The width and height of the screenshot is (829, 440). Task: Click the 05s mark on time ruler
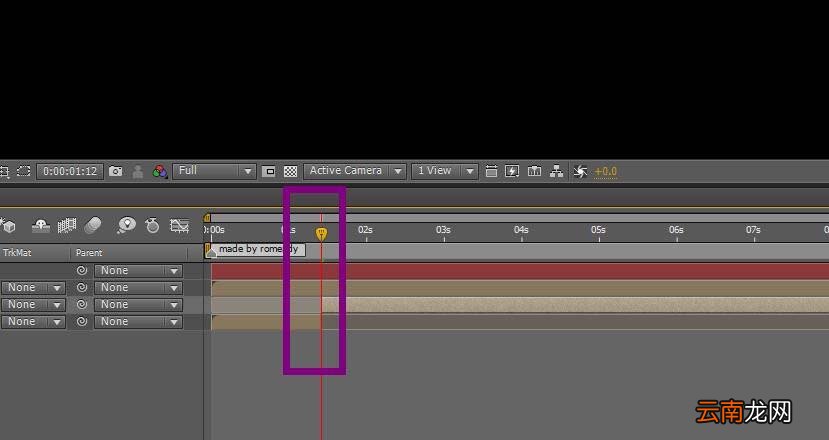(x=598, y=230)
